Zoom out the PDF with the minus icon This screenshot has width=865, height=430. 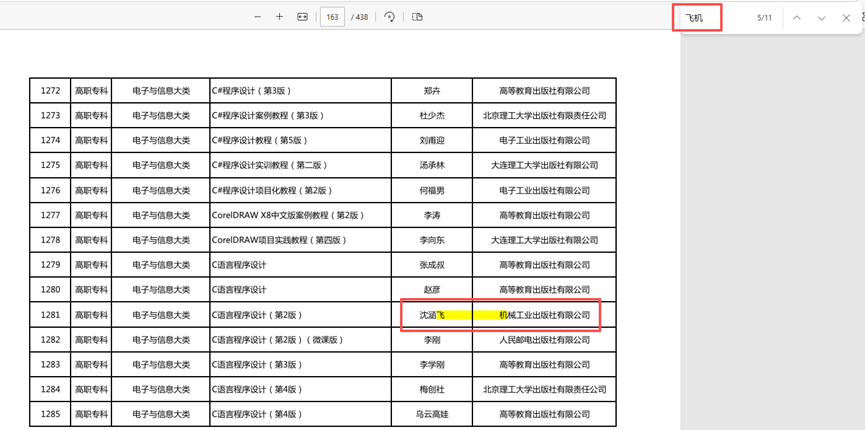(x=257, y=17)
